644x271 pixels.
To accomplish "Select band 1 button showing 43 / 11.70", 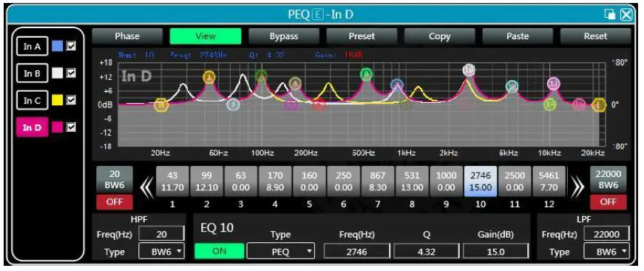I will point(172,181).
